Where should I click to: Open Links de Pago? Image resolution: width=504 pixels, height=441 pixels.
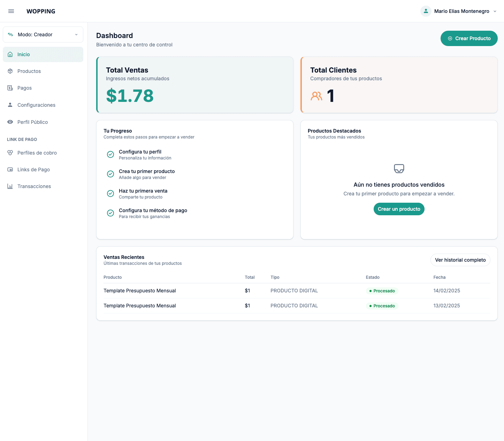click(x=43, y=170)
